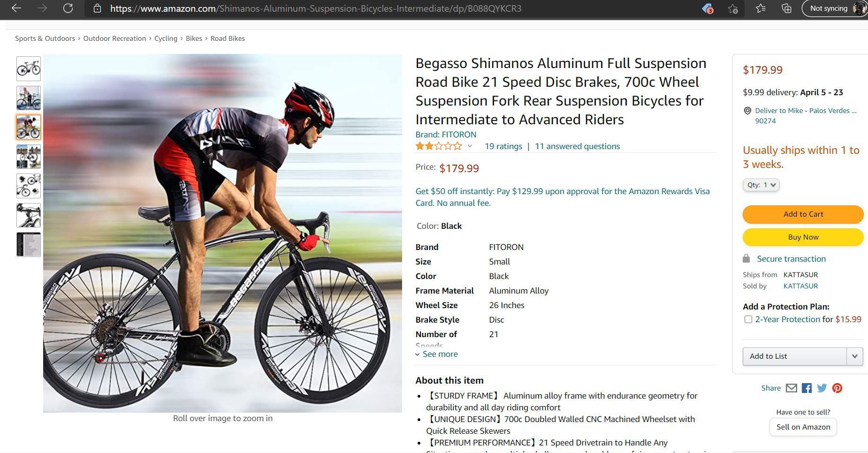
Task: Open the browser favorites star icon
Action: tap(761, 8)
